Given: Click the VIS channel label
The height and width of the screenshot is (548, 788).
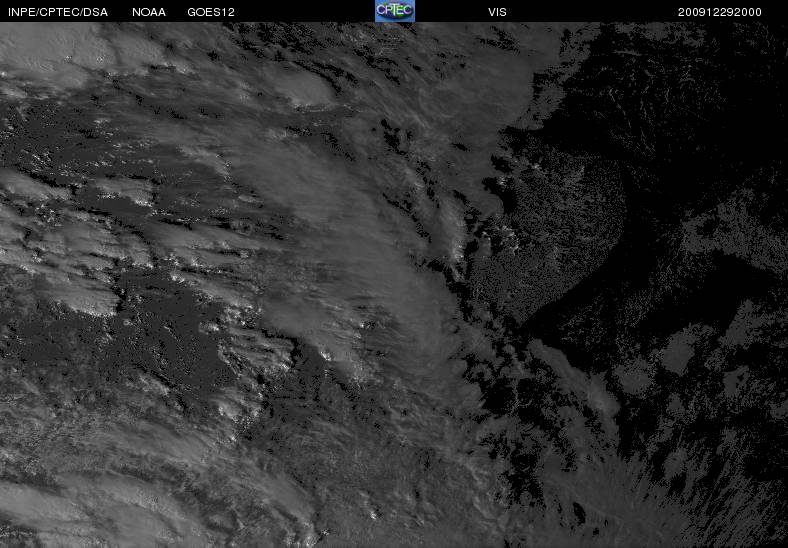Looking at the screenshot, I should pyautogui.click(x=497, y=12).
